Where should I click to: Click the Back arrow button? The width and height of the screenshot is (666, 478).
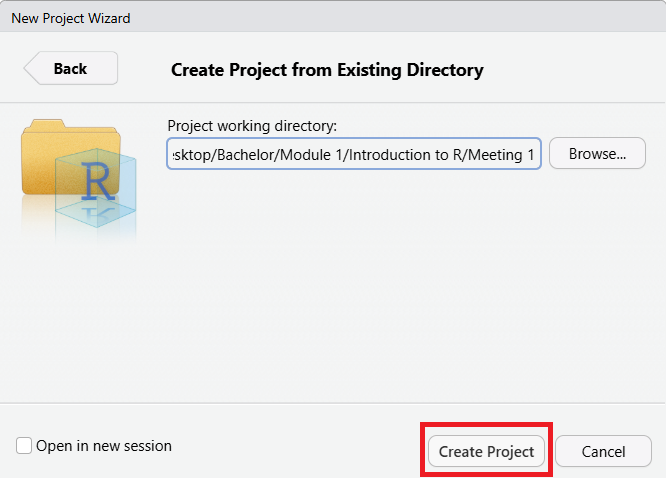71,69
